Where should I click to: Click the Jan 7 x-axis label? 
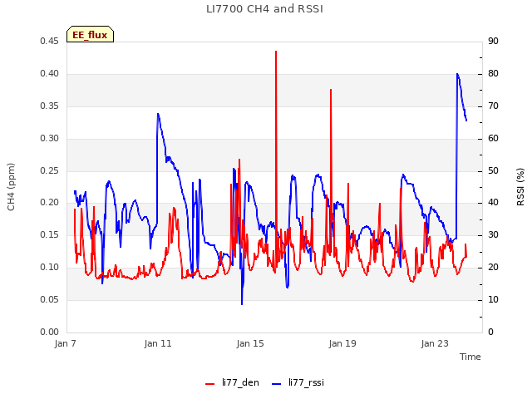pos(66,343)
